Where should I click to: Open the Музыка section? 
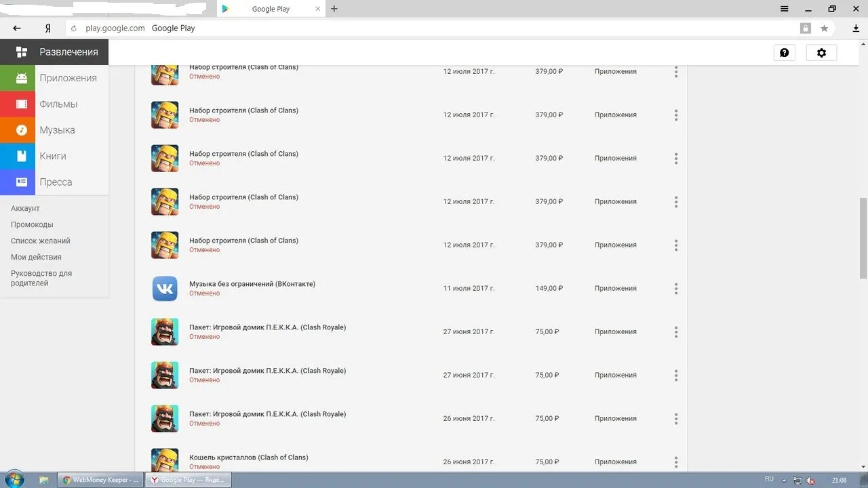pos(54,130)
